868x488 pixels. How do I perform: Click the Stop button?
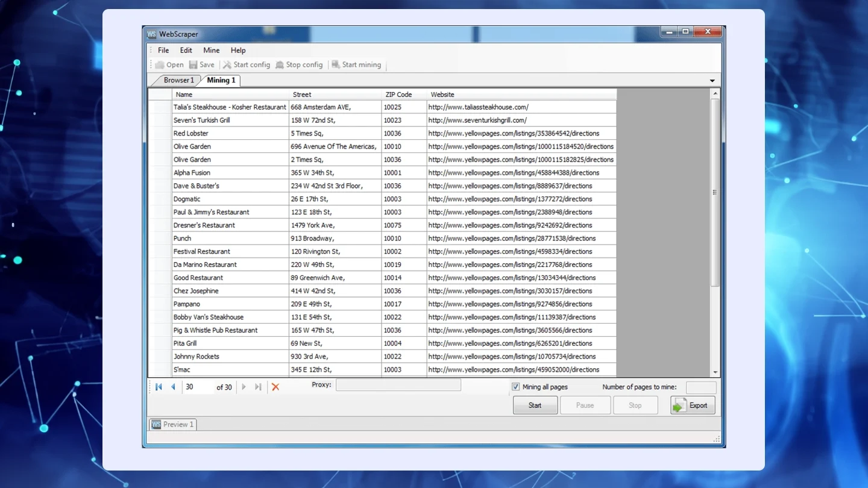coord(635,405)
